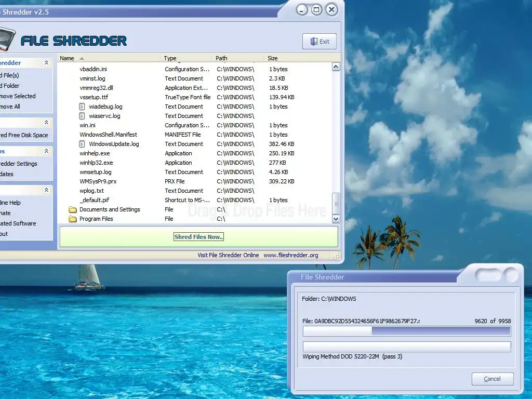Click the overall progress bar in dialog
The image size is (532, 399).
[x=407, y=347]
